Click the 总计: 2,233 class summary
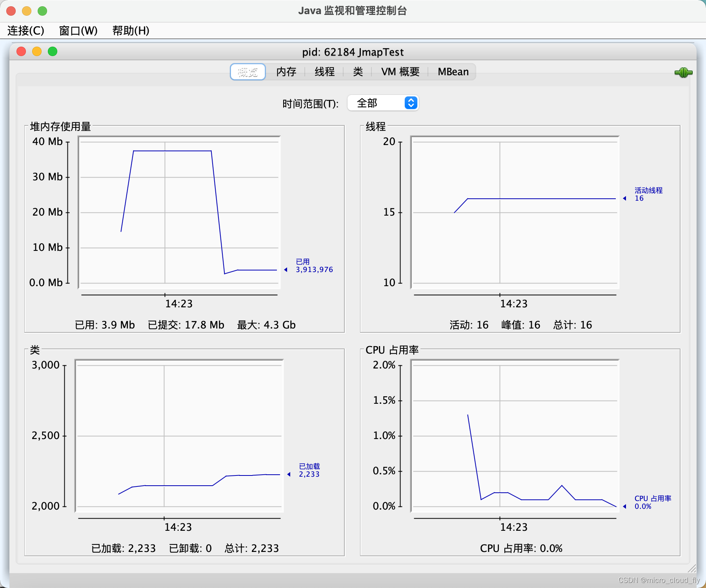Viewport: 706px width, 588px height. click(x=252, y=548)
